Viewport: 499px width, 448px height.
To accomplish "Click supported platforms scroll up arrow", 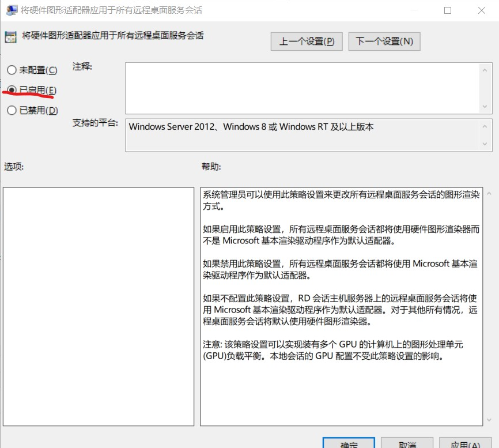I will click(x=485, y=126).
